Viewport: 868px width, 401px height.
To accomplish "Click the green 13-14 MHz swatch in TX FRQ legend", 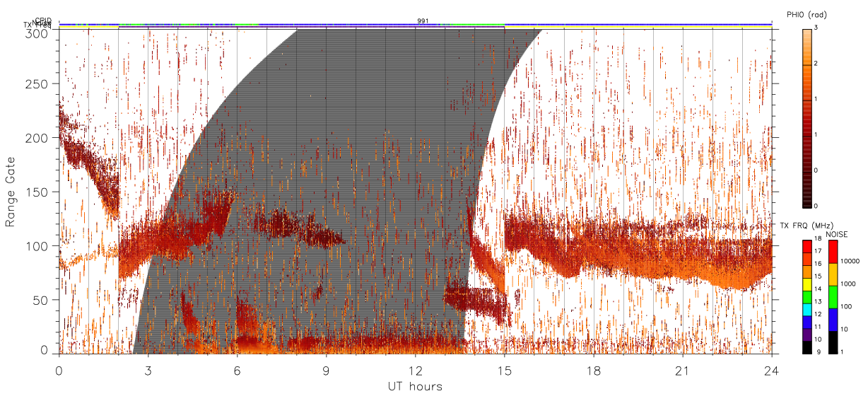I will (807, 297).
